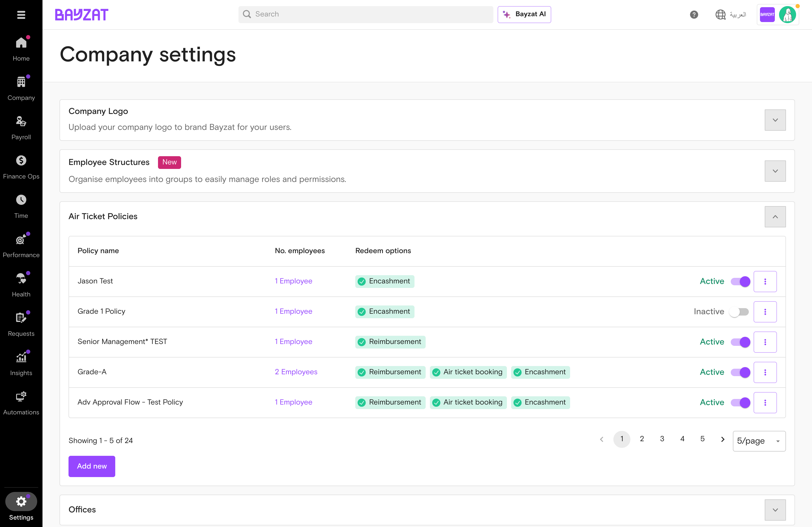Go to next page arrow
The height and width of the screenshot is (527, 812).
722,439
